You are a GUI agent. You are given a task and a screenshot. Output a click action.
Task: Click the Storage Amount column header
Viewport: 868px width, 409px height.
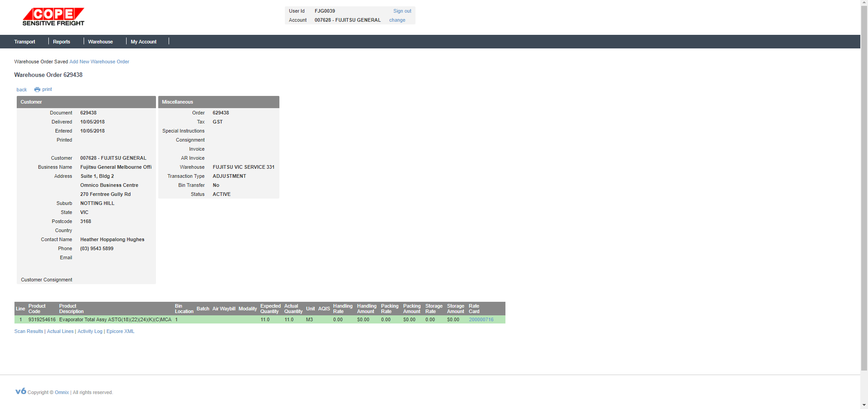coord(456,309)
